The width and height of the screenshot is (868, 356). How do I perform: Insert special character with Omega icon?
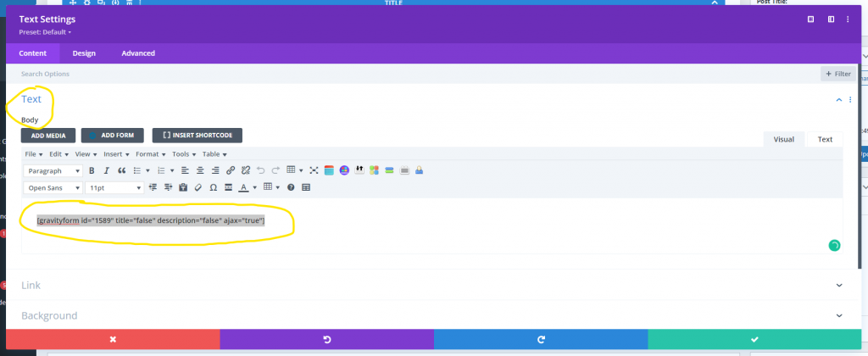[x=213, y=187]
